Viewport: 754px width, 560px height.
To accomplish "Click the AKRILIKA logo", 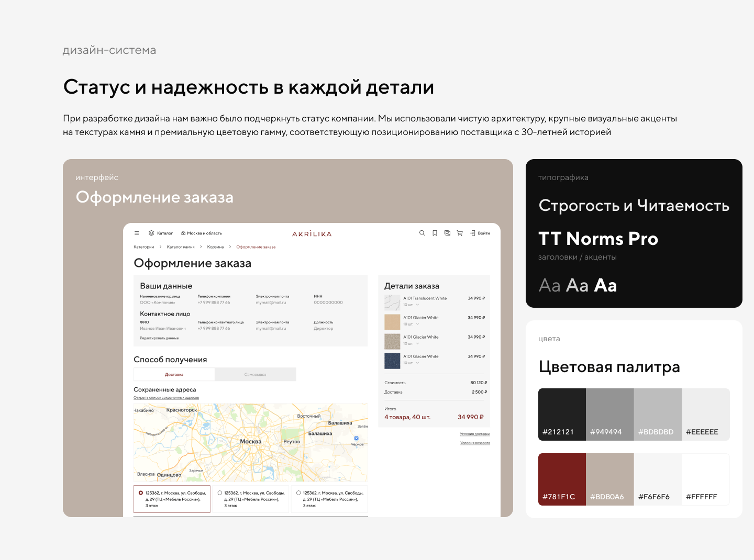I will [312, 233].
